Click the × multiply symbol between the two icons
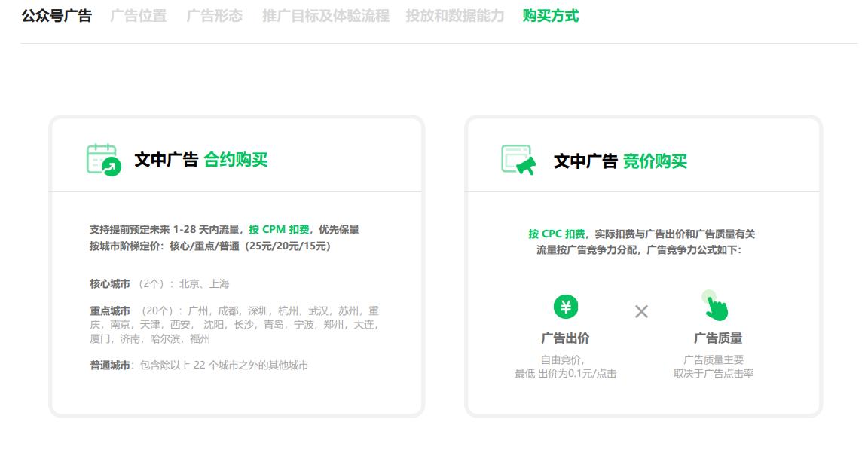Screen dimensions: 868x468 point(640,310)
